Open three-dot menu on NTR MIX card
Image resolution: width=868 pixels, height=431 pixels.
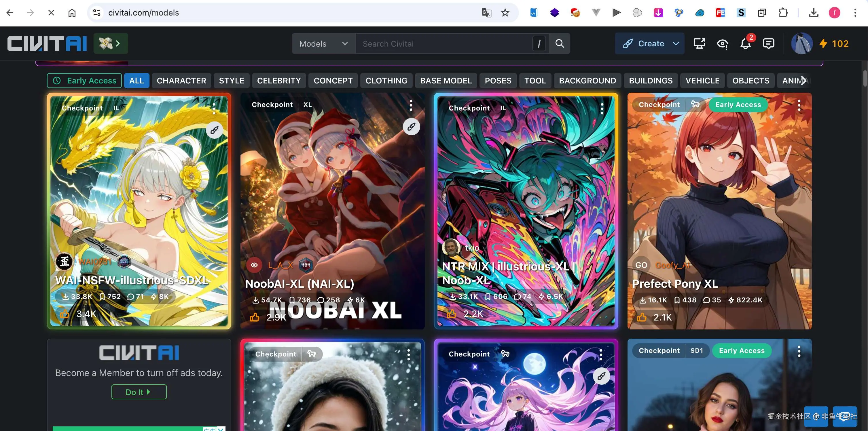[602, 108]
